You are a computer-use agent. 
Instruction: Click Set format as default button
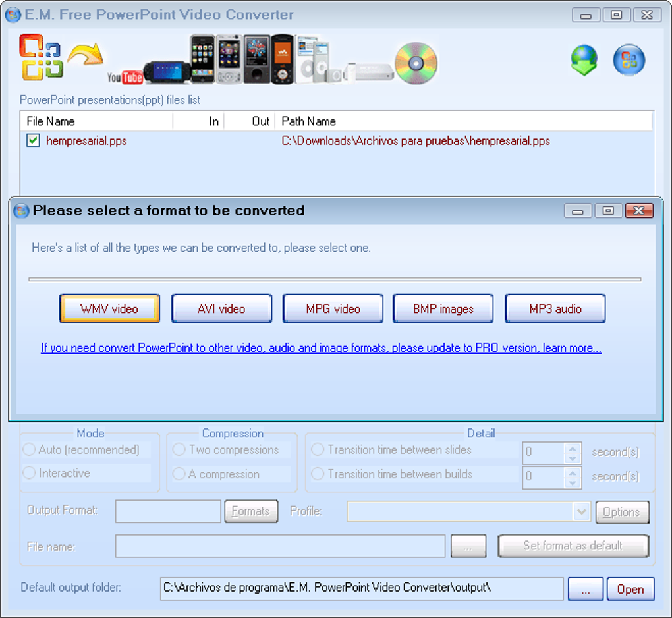[x=573, y=546]
